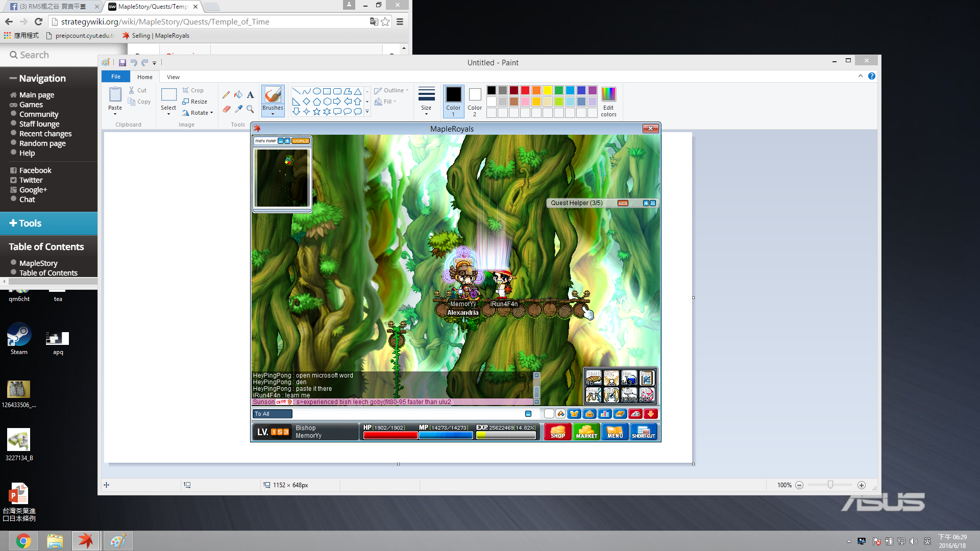980x551 pixels.
Task: Toggle Color 1 selection
Action: pyautogui.click(x=453, y=101)
